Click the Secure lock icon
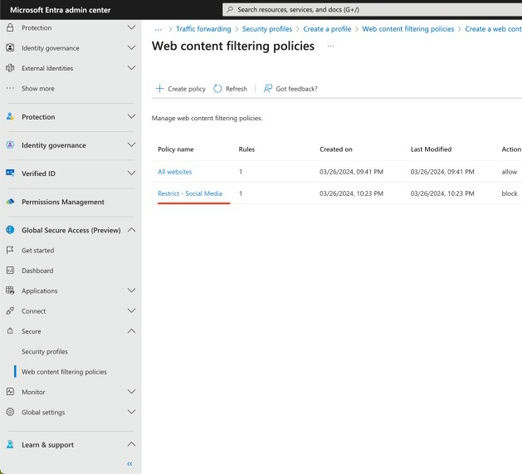 coord(10,331)
